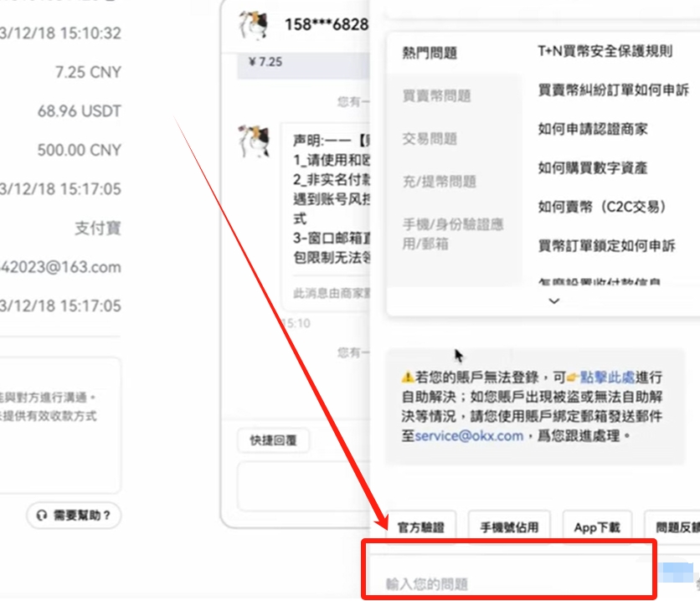Click the cat avatar beside the merchant statement
700x601 pixels.
pos(253,140)
